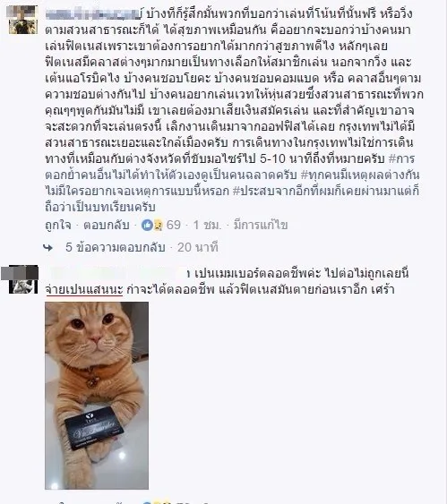Open the '1 ชม.' comment timestamp
Image resolution: width=447 pixels, height=504 pixels.
tap(207, 225)
